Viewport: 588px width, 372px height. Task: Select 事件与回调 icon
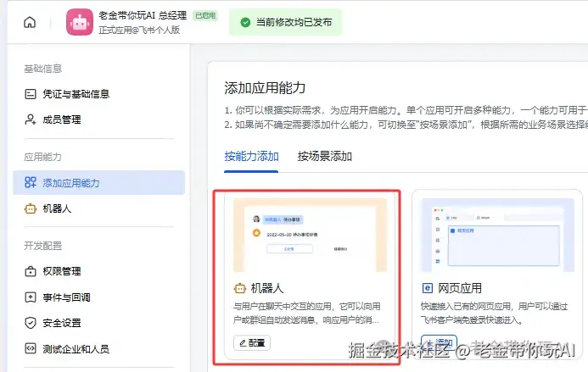31,297
